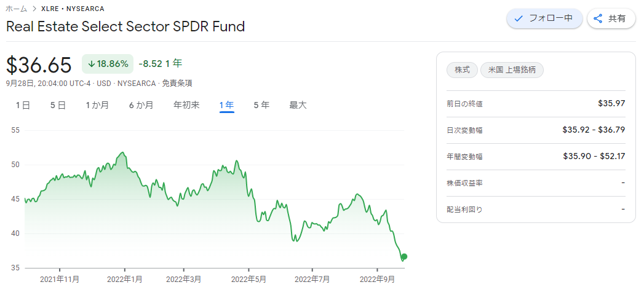Select the 1日 time range tab
This screenshot has width=644, height=290.
[x=23, y=106]
